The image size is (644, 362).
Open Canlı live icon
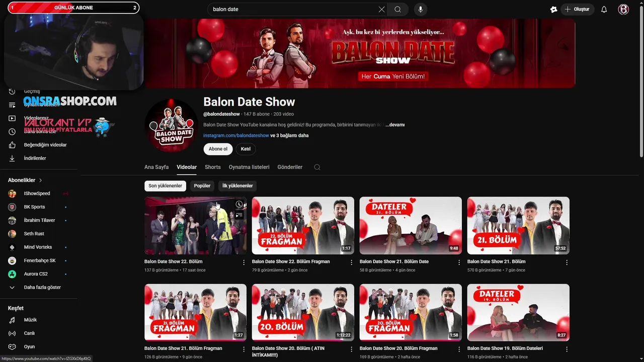pyautogui.click(x=12, y=333)
